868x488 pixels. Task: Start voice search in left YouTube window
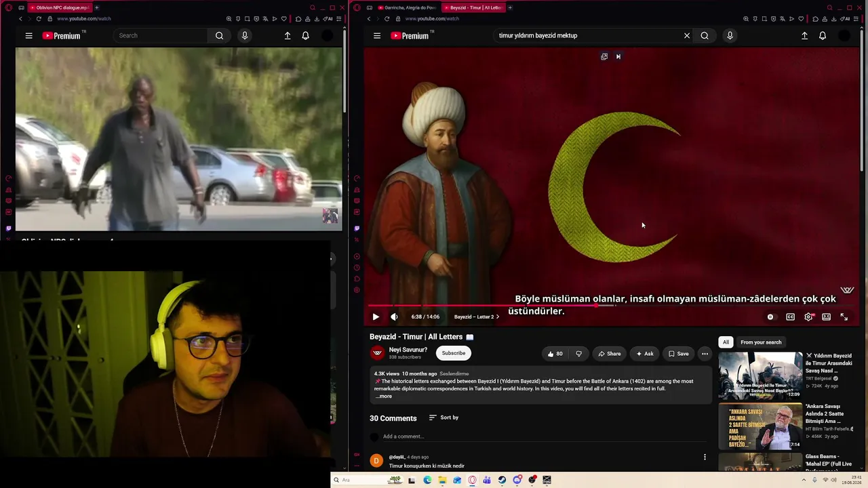(245, 36)
